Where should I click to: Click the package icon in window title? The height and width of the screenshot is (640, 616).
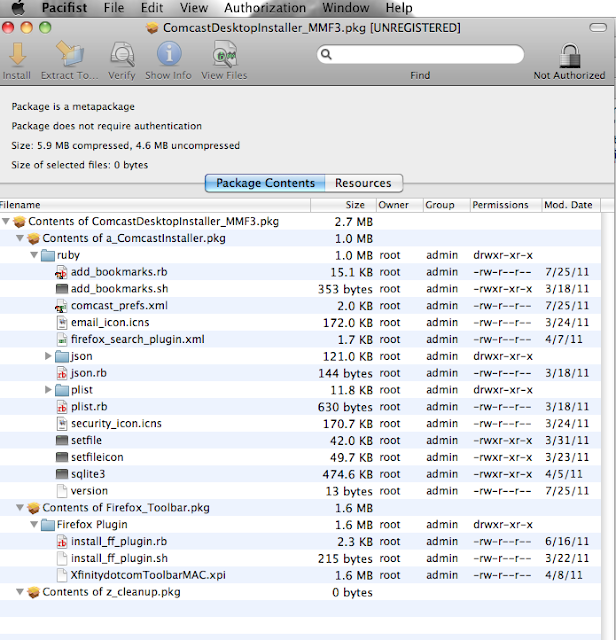152,28
